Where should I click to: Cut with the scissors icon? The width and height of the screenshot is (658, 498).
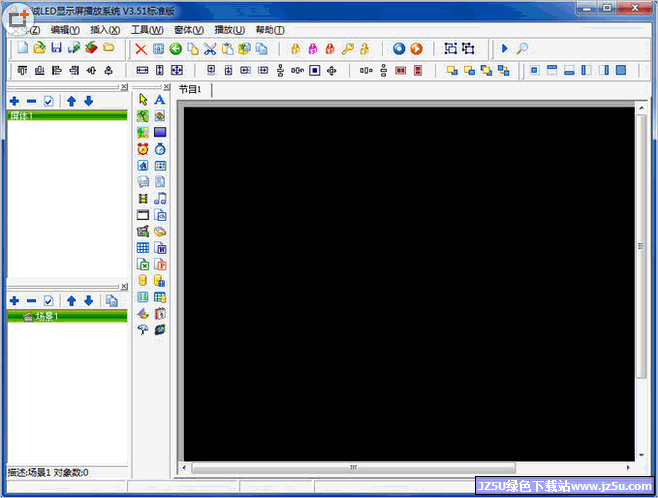[210, 49]
